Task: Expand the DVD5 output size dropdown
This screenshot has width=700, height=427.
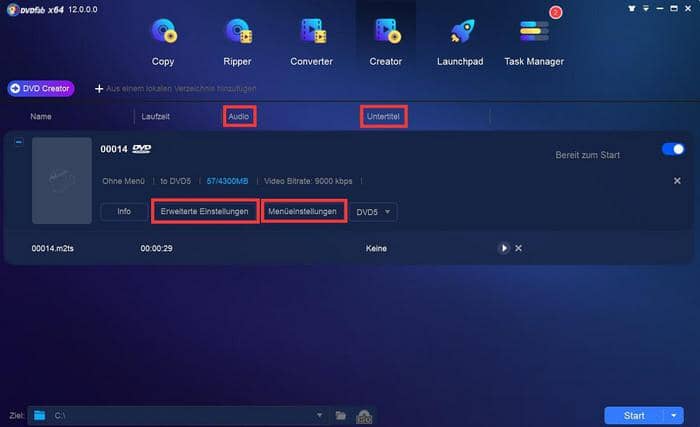Action: pyautogui.click(x=373, y=212)
